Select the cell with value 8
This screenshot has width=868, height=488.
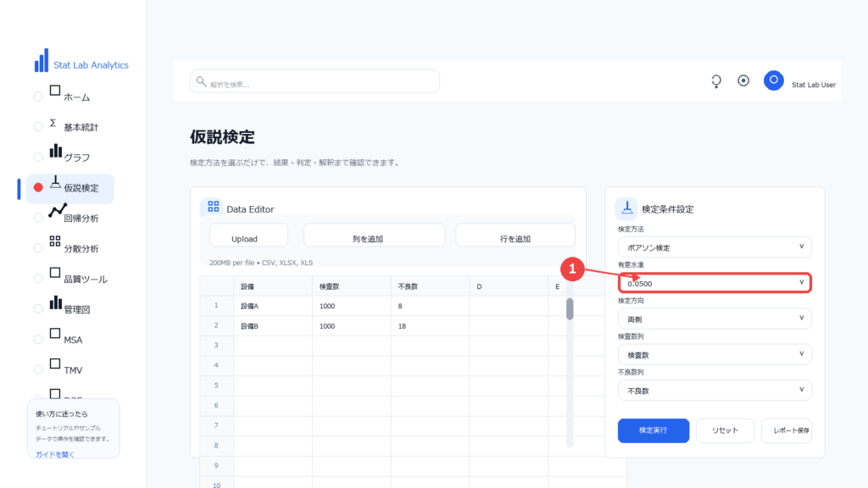coord(430,306)
